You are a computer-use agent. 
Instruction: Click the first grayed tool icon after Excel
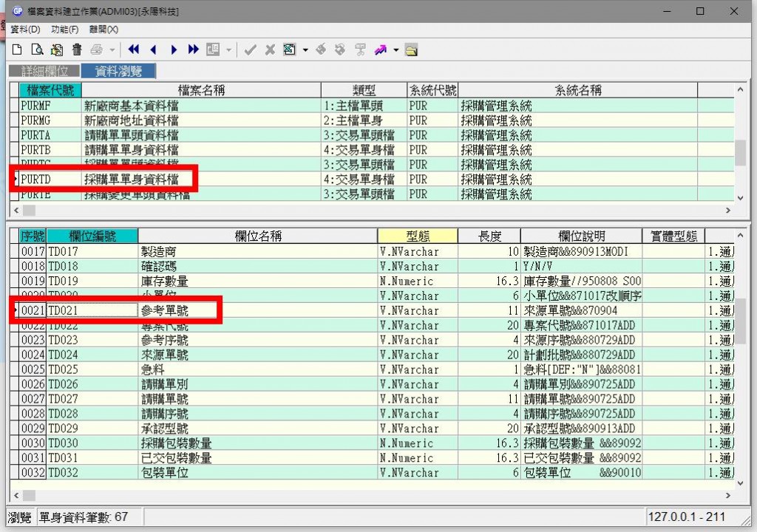[321, 50]
